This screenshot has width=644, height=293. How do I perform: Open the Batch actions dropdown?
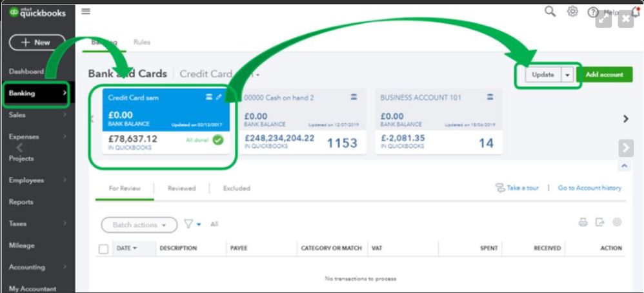coord(139,225)
